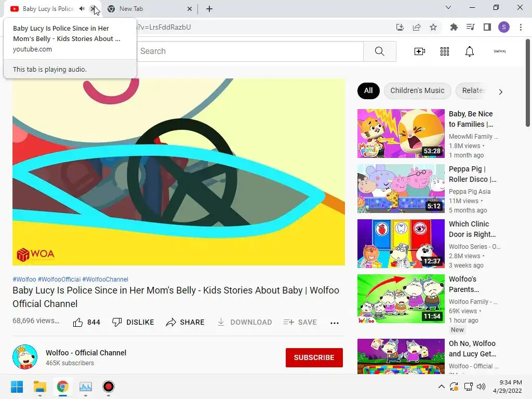Open the Create video camera icon

click(x=420, y=51)
